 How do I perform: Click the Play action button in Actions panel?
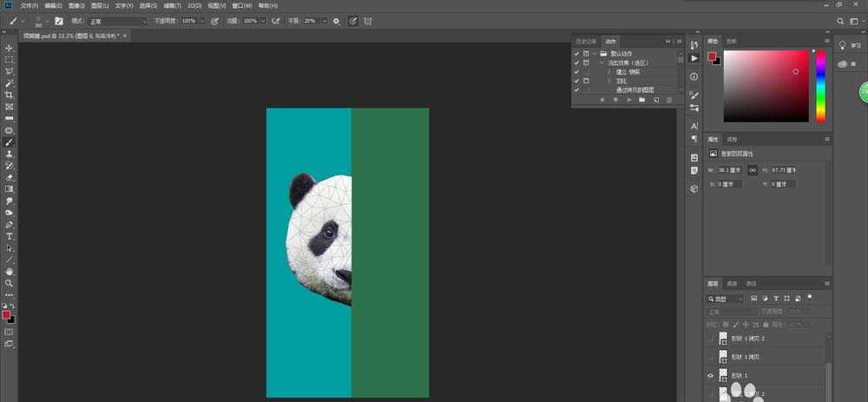coord(628,101)
